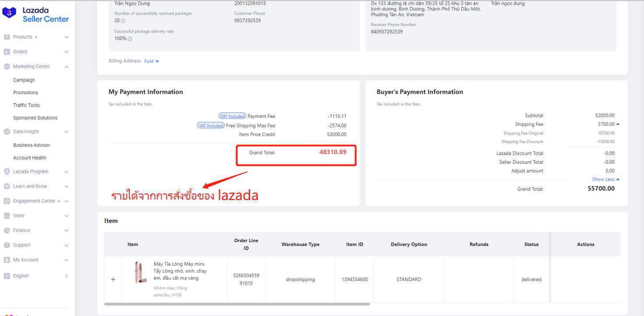Screen dimensions: 644x316
Task: Click the Free Shipping Max Fee amount -2574.00
Action: click(x=337, y=126)
